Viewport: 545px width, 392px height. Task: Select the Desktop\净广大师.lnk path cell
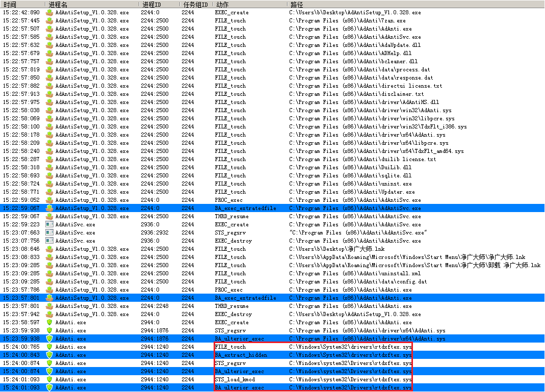pos(337,249)
